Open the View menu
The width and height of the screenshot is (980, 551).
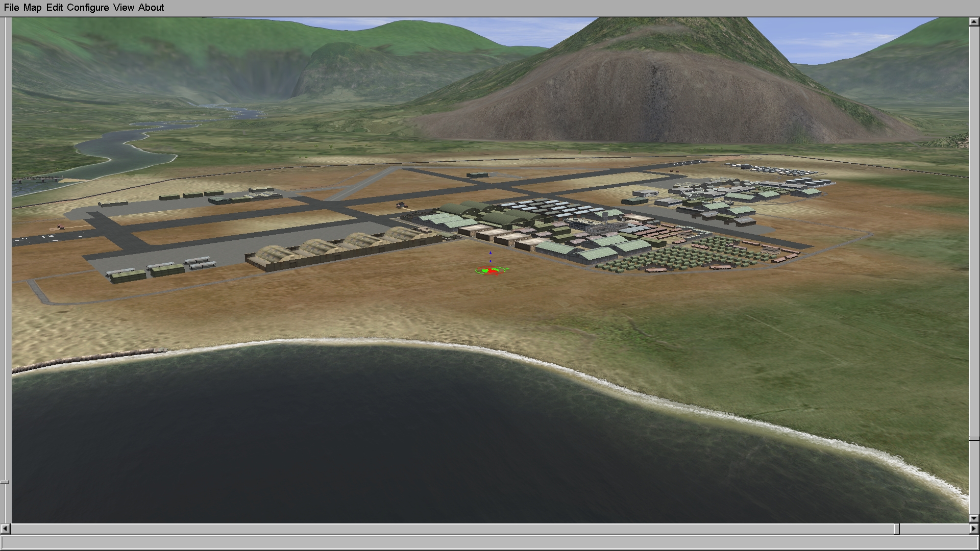click(124, 8)
